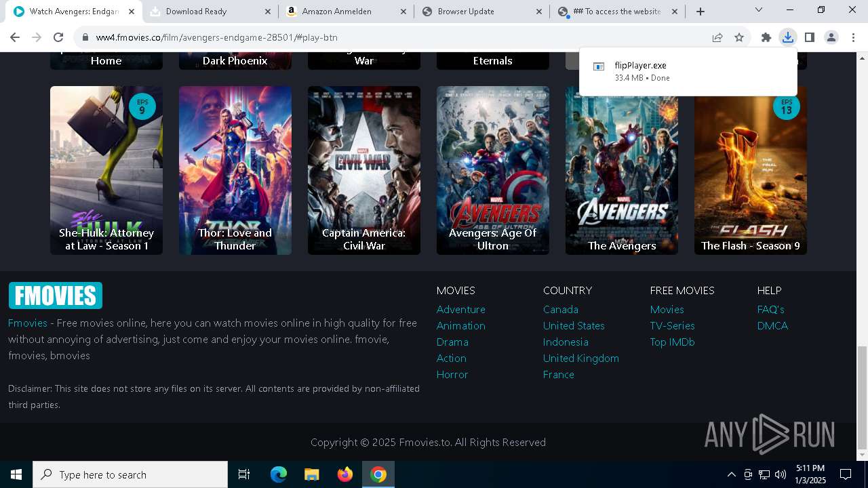868x488 pixels.
Task: Open the free Movies link
Action: click(667, 309)
